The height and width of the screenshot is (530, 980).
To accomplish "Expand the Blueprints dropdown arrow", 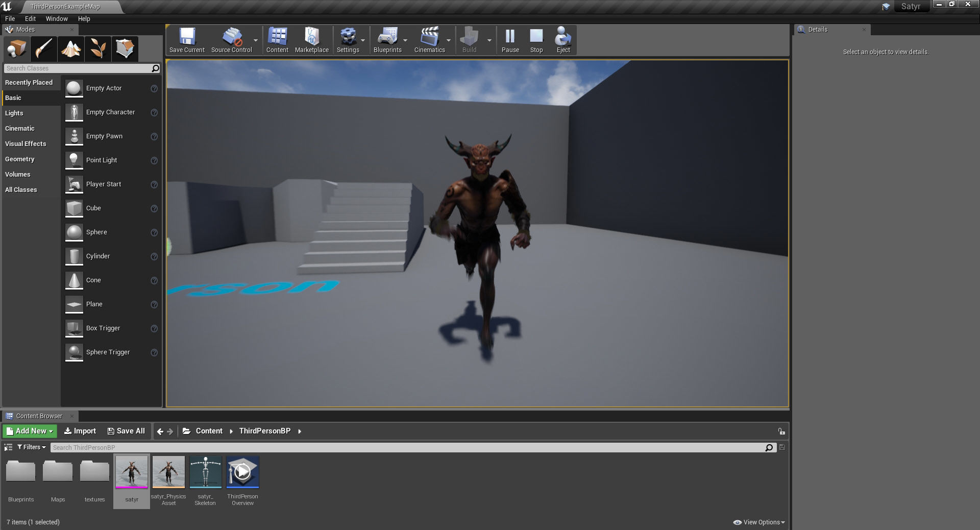I will (405, 40).
